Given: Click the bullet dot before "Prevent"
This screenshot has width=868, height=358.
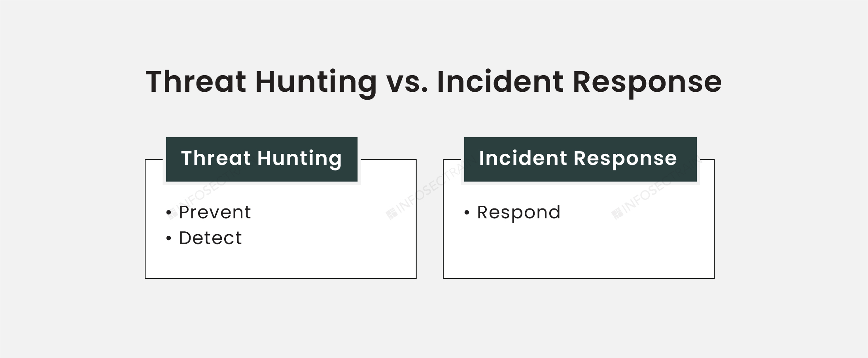Looking at the screenshot, I should (x=169, y=213).
